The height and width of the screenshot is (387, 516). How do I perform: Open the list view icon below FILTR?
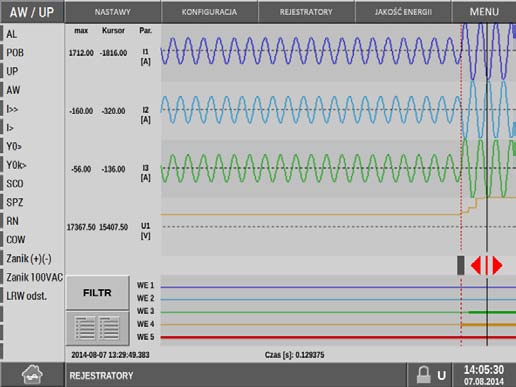(97, 328)
